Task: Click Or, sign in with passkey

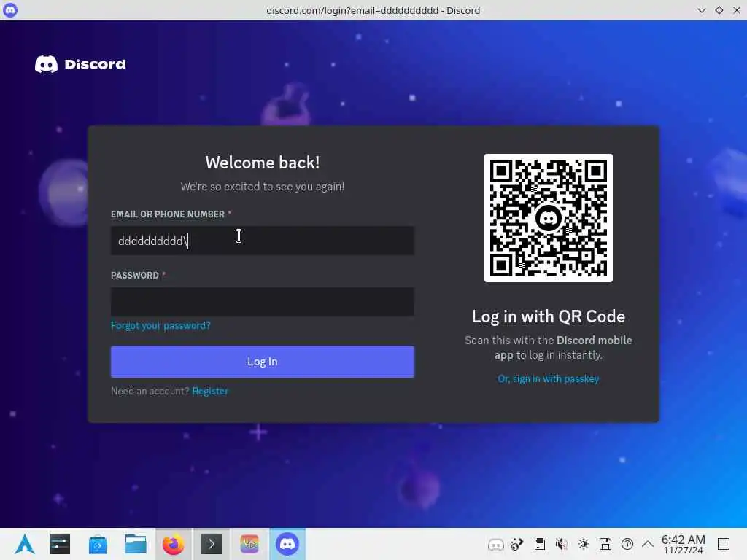Action: tap(549, 378)
